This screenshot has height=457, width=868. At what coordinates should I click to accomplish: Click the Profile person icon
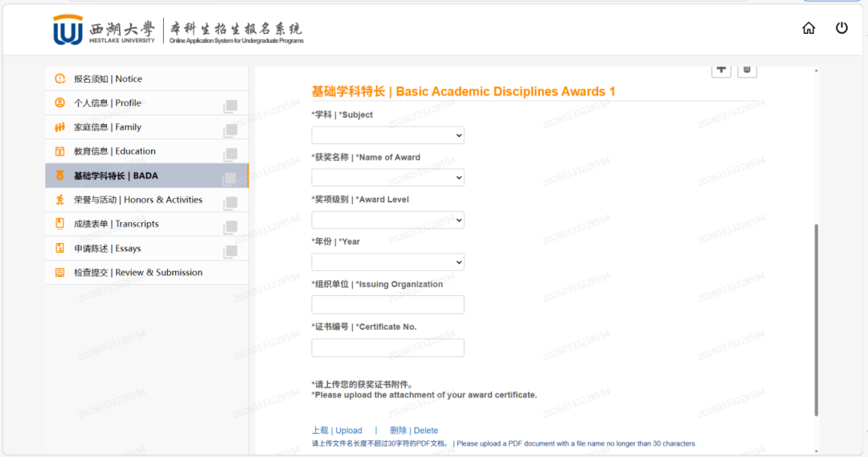(59, 103)
